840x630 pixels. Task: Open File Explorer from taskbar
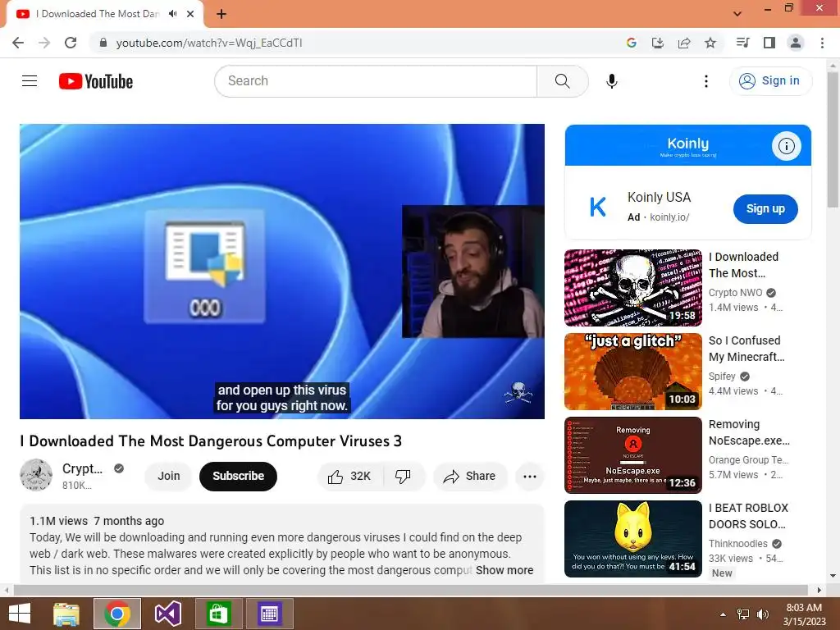pos(66,614)
